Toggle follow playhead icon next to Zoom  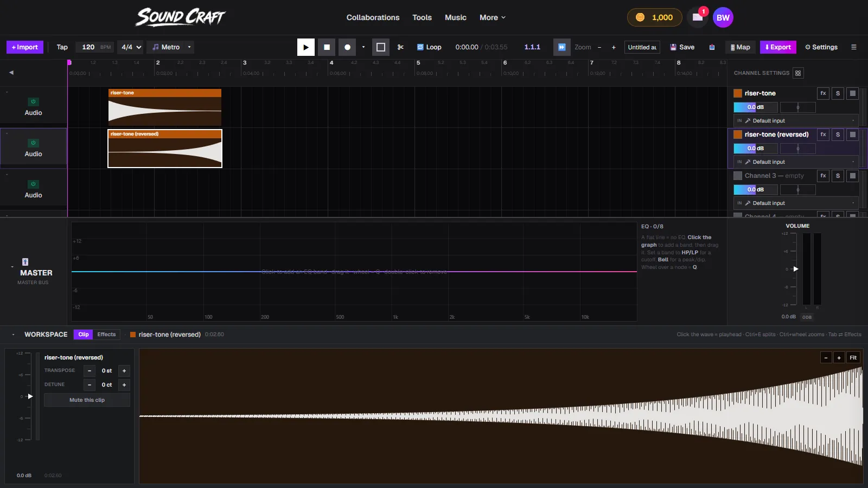pyautogui.click(x=562, y=47)
